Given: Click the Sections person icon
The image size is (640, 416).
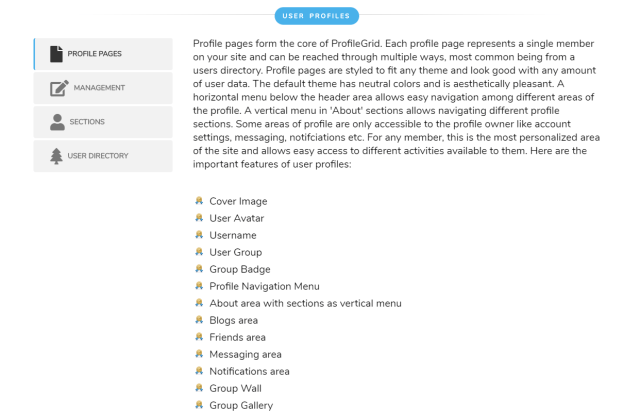Looking at the screenshot, I should 57,122.
